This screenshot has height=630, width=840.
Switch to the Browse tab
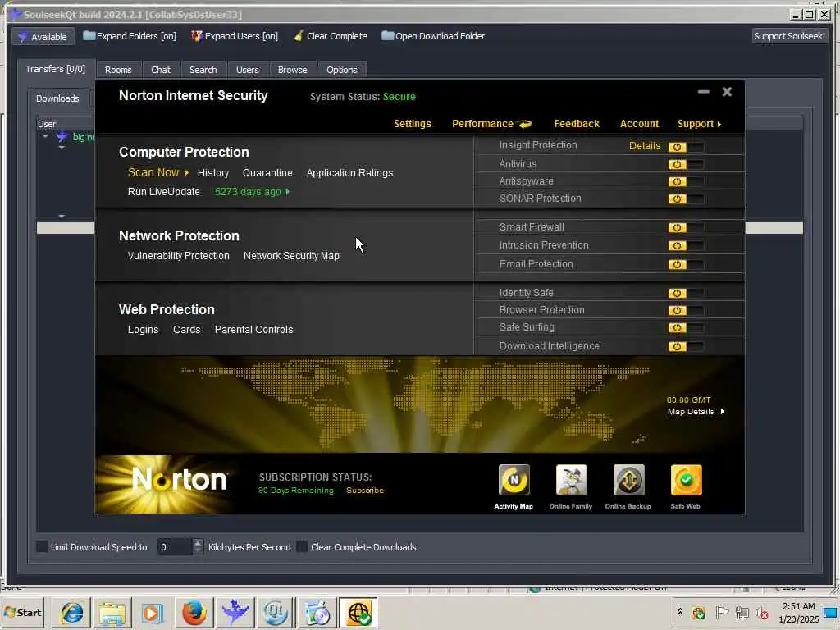(x=292, y=70)
